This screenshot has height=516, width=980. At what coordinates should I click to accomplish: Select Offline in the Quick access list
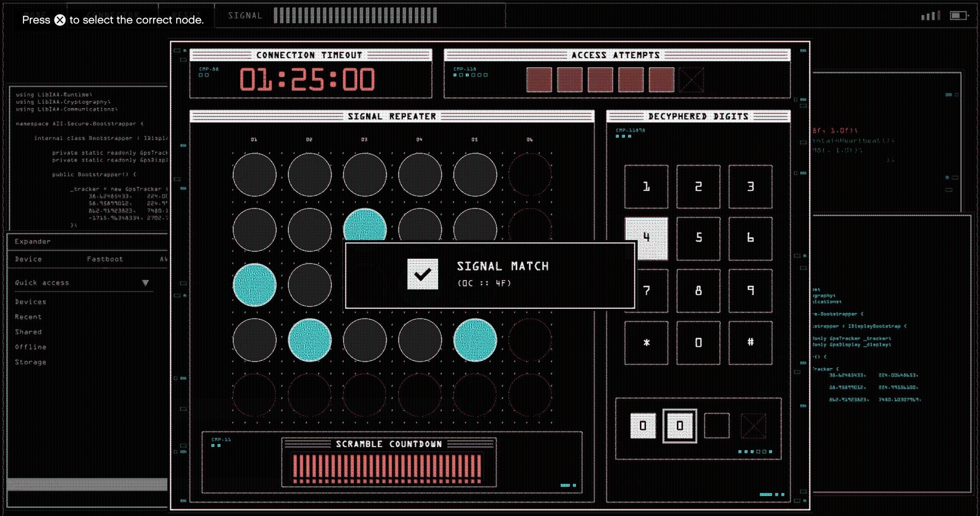coord(31,347)
